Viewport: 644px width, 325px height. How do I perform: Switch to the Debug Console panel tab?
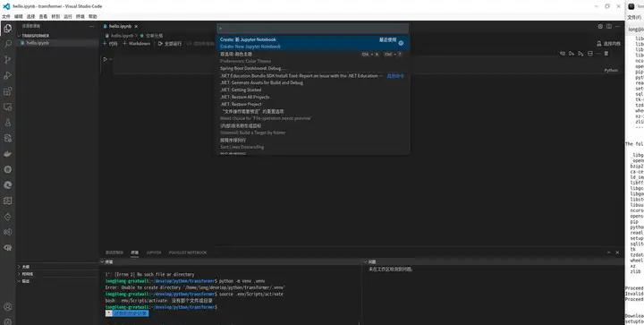[x=114, y=252]
